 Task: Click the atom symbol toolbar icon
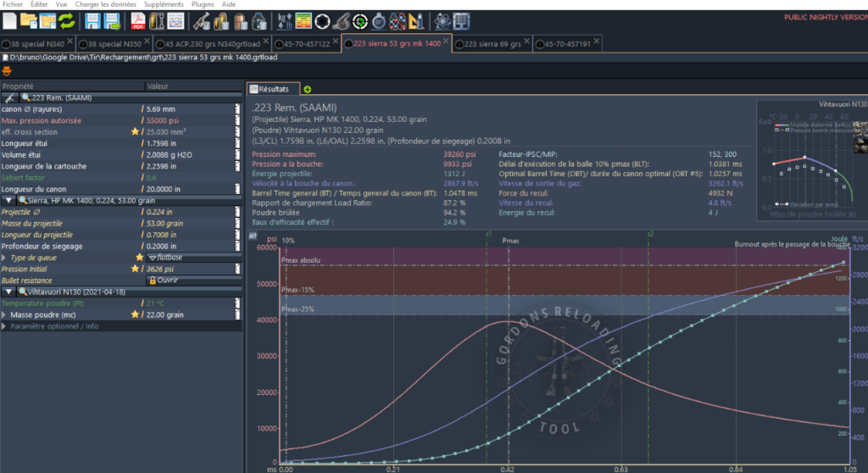point(442,20)
